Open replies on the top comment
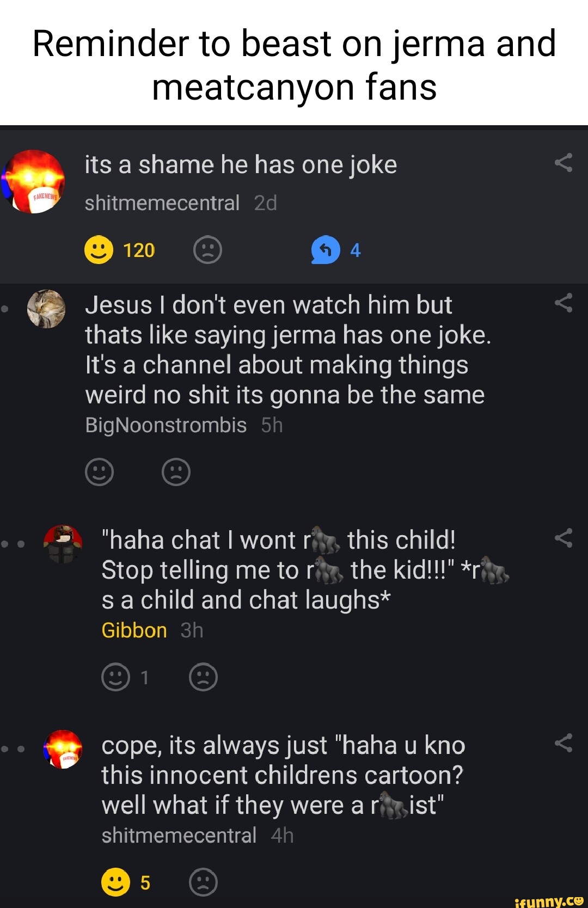 coord(326,250)
